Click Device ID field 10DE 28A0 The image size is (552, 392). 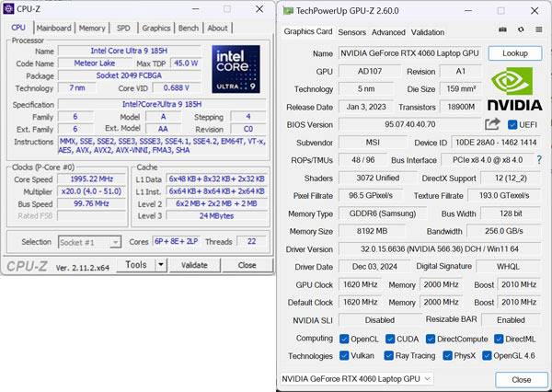point(496,143)
